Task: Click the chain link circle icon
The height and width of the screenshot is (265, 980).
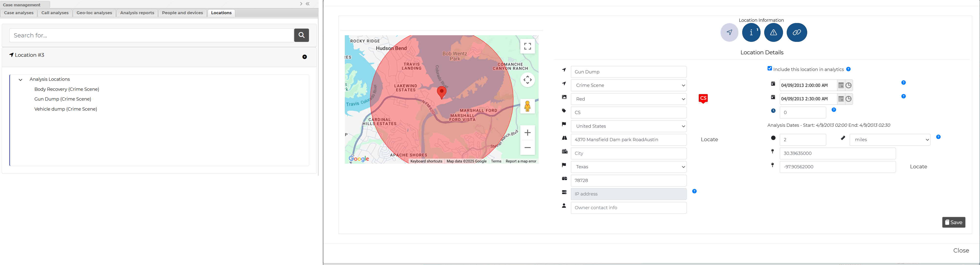Action: pyautogui.click(x=797, y=32)
